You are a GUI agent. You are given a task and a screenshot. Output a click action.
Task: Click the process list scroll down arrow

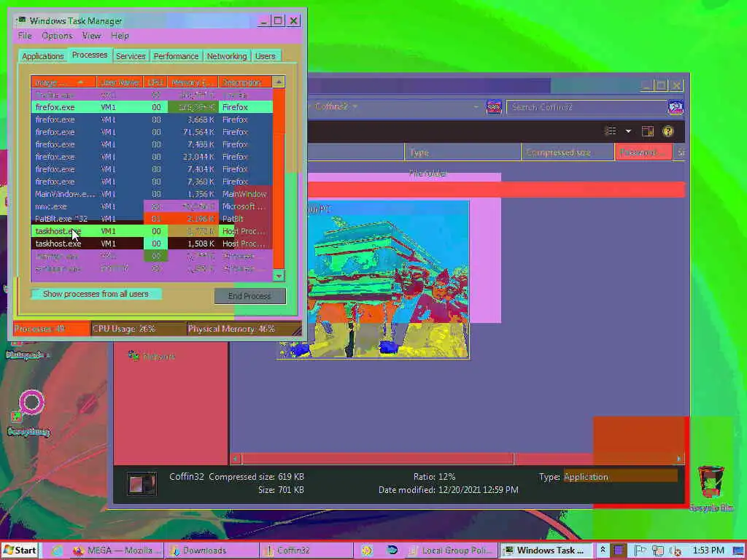[x=279, y=275]
